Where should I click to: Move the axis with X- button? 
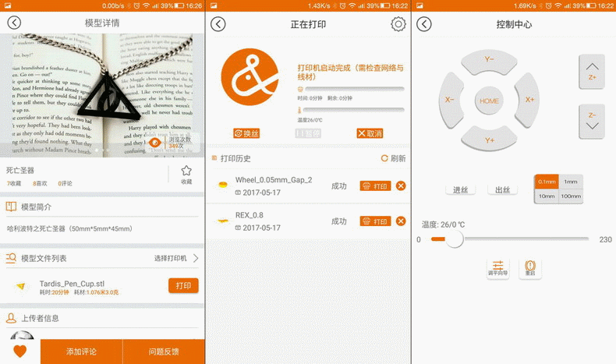(450, 100)
